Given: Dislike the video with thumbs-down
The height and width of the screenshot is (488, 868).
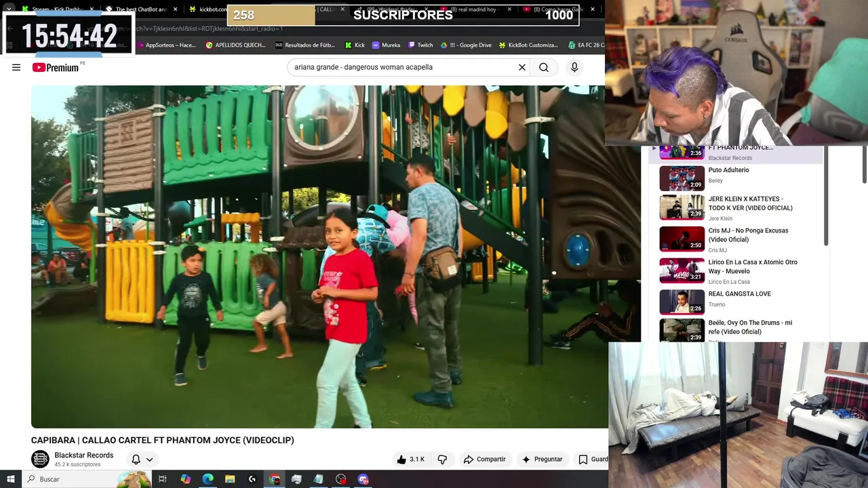Looking at the screenshot, I should click(442, 459).
